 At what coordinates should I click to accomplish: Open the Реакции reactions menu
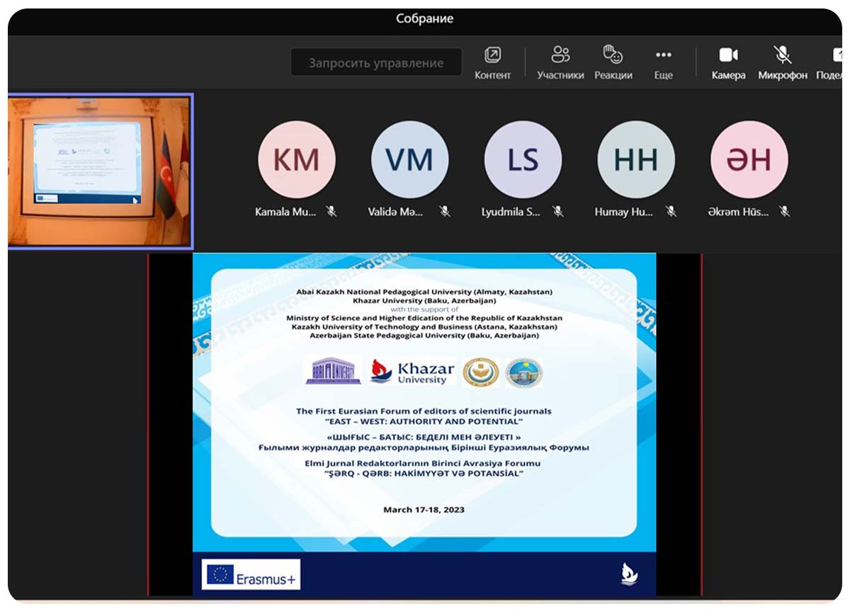click(613, 62)
